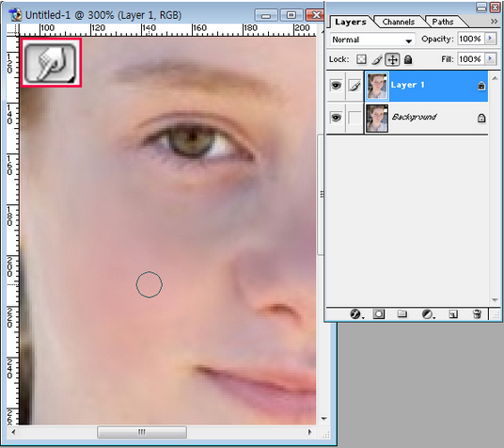Create a new layer icon

click(x=453, y=313)
